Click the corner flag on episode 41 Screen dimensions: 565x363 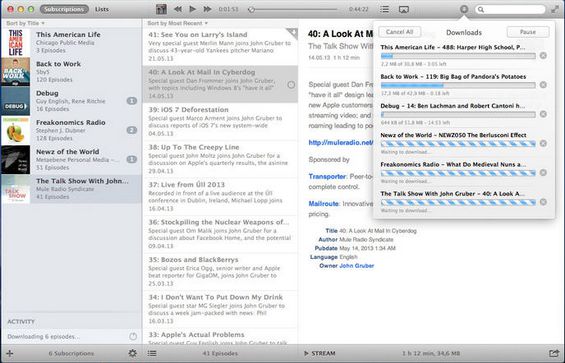pos(293,33)
